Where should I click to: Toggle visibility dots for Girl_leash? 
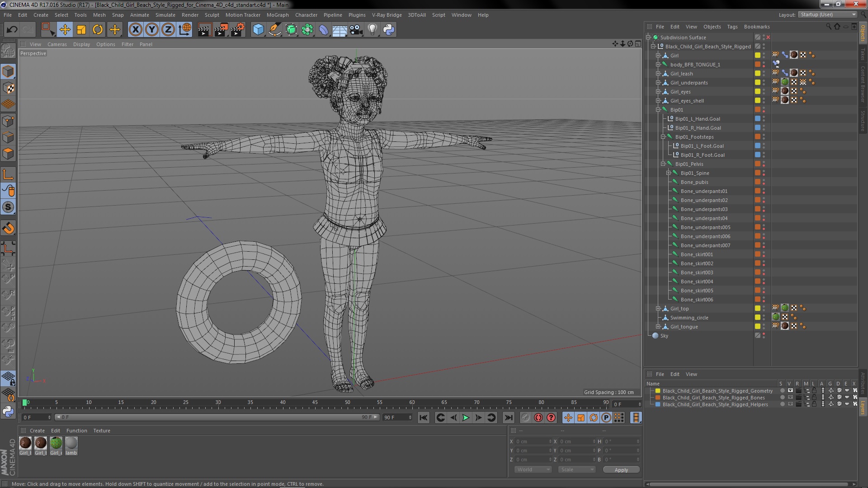click(764, 73)
